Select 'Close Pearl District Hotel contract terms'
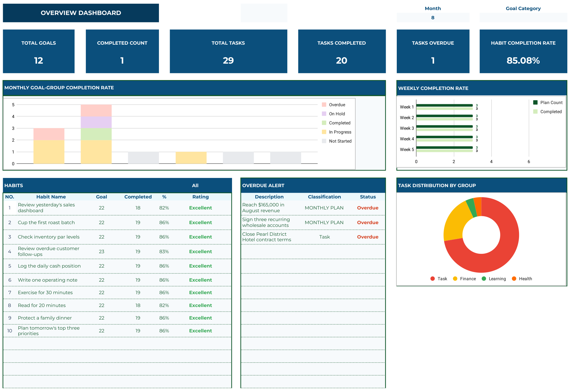The width and height of the screenshot is (571, 392). tap(267, 237)
